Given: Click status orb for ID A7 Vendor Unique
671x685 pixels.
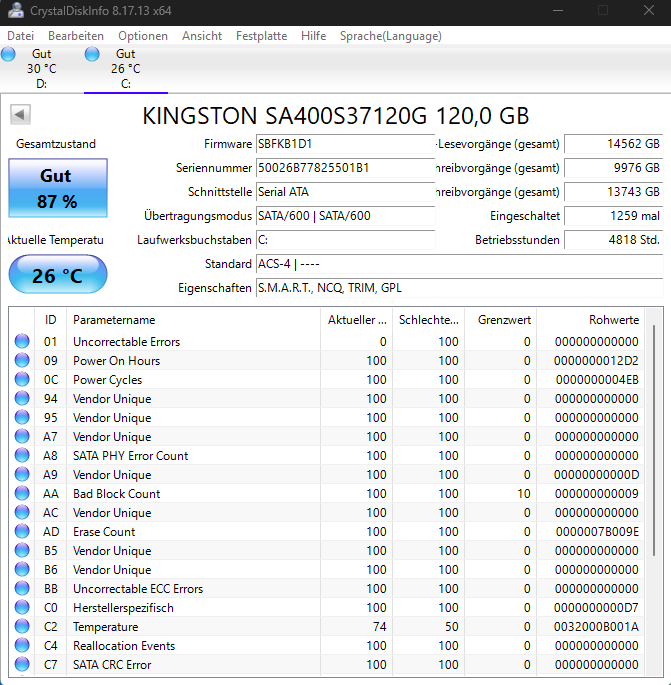Looking at the screenshot, I should [22, 436].
